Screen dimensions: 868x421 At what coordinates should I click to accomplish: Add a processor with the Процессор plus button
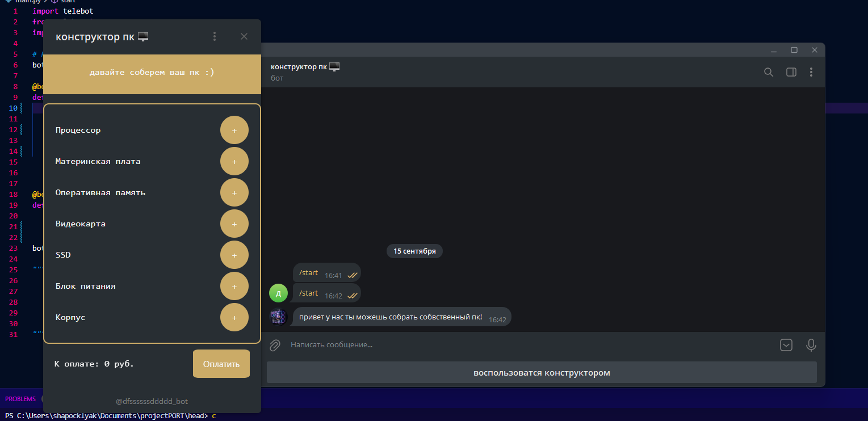(234, 130)
